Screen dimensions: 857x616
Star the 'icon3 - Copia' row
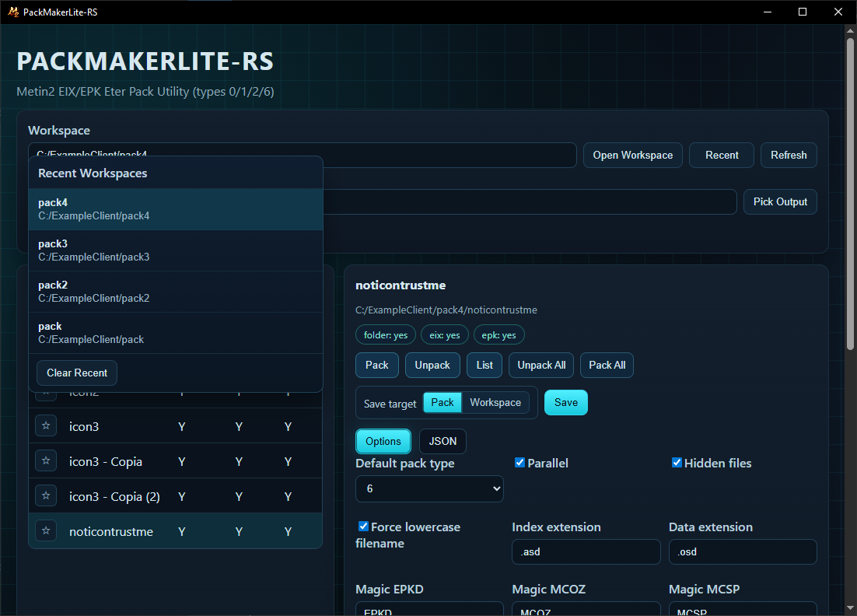tap(46, 460)
